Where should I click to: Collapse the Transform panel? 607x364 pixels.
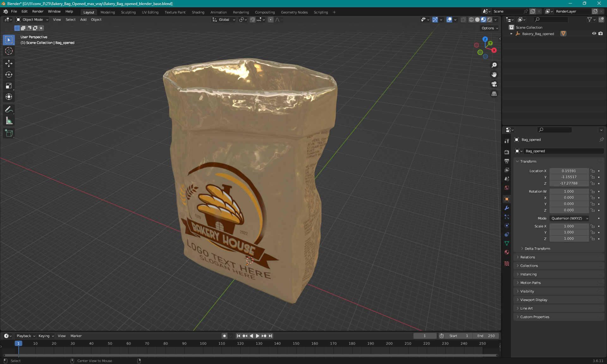pos(528,161)
